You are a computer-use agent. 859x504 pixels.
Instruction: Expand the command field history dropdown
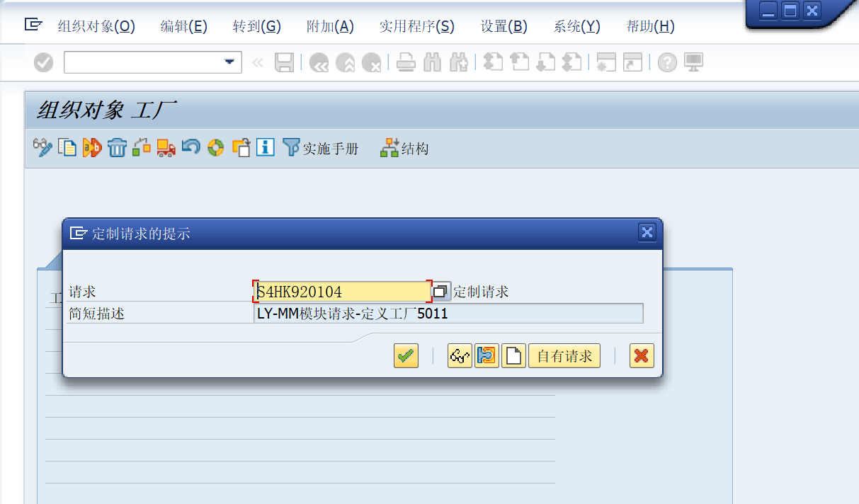(229, 62)
